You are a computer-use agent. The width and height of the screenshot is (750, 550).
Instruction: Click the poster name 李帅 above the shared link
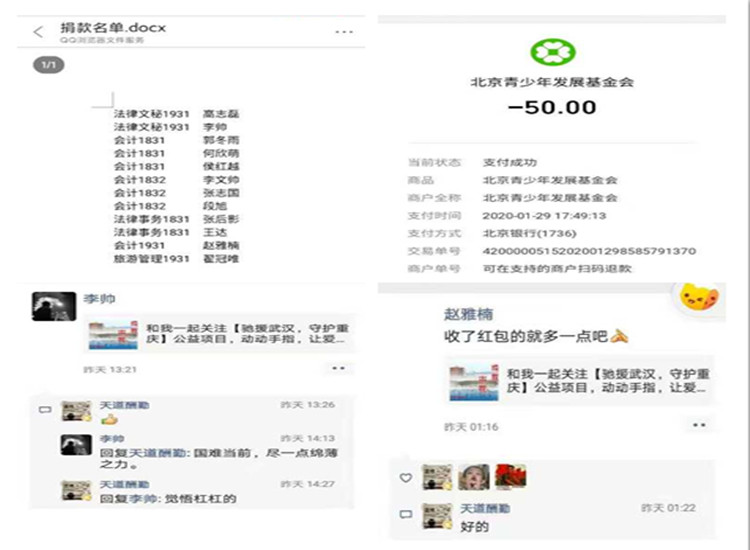point(99,299)
